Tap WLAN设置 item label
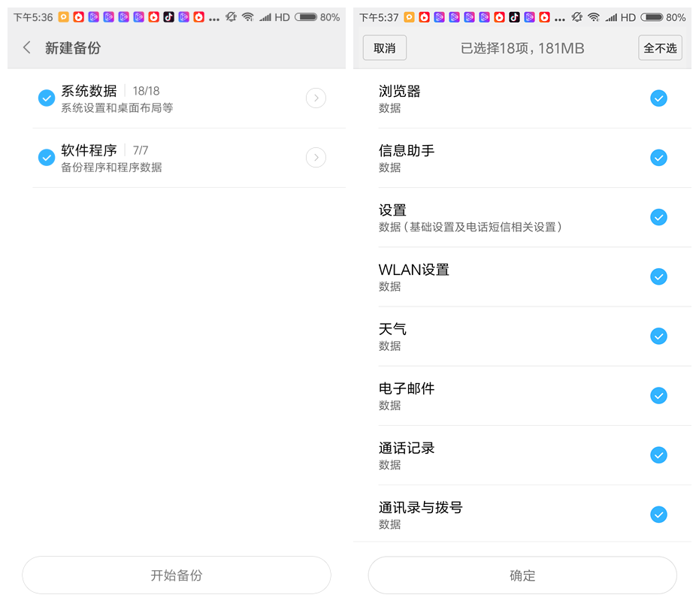The width and height of the screenshot is (699, 616). tap(413, 270)
